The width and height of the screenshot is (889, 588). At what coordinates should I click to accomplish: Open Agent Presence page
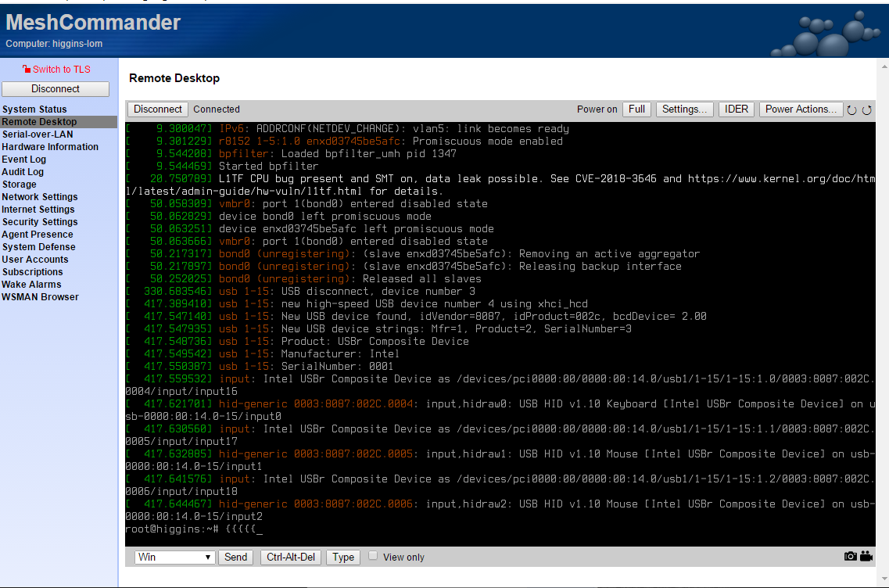coord(38,234)
